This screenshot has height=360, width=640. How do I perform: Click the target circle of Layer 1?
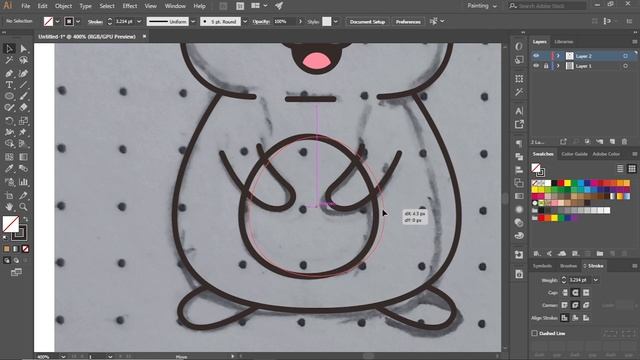(625, 66)
